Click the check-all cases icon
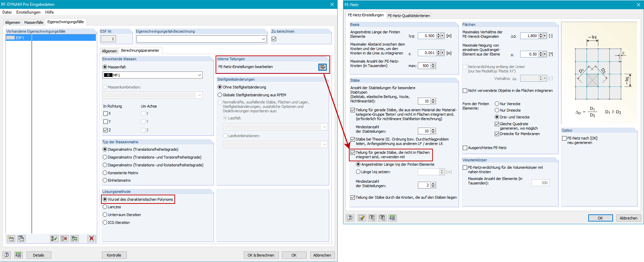 coord(54,239)
